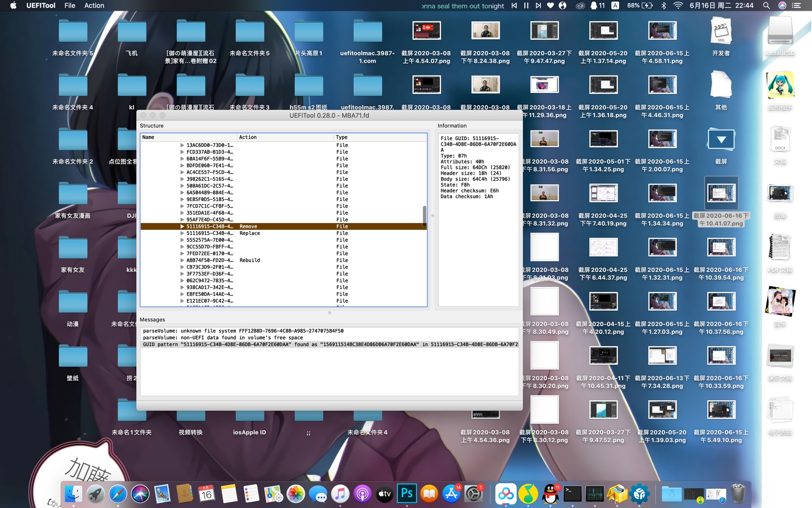This screenshot has height=508, width=812.
Task: Expand the E121EC07-9C42 file entry
Action: click(182, 301)
